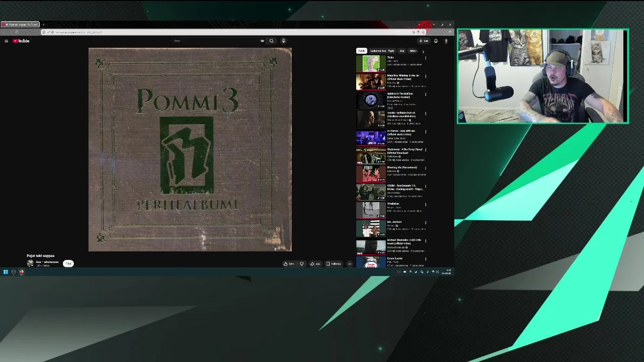Image resolution: width=644 pixels, height=362 pixels.
Task: Select the 'Pojat teki soppaa' browser tab
Action: [x=20, y=24]
